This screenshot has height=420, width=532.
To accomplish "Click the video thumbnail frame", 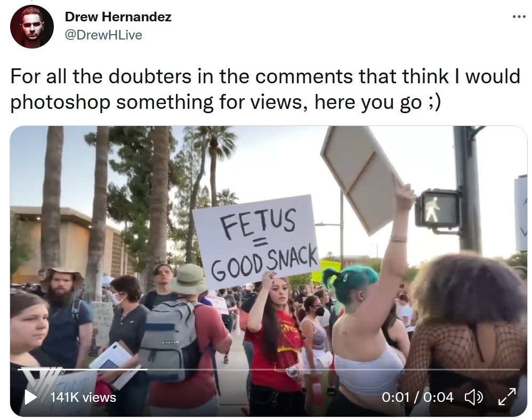I will tap(269, 271).
